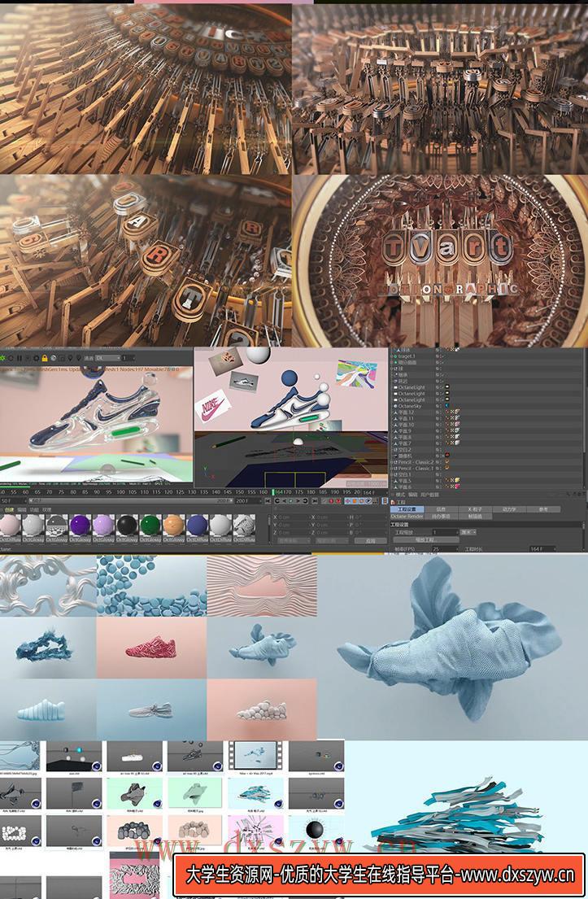Switch to the 信息 attribute tab
Viewport: 588px width, 899px height.
tap(441, 509)
